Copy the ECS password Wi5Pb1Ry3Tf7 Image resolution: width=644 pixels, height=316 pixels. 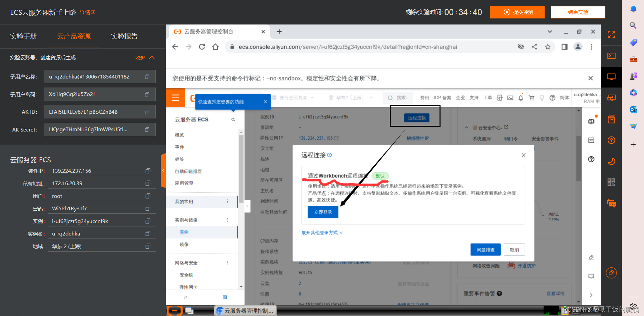(x=148, y=208)
